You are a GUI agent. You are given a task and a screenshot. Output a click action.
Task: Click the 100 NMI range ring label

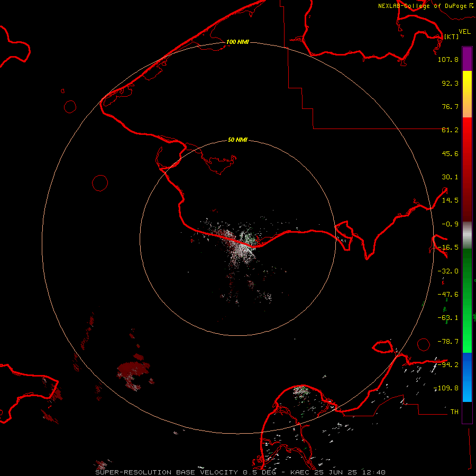(237, 42)
